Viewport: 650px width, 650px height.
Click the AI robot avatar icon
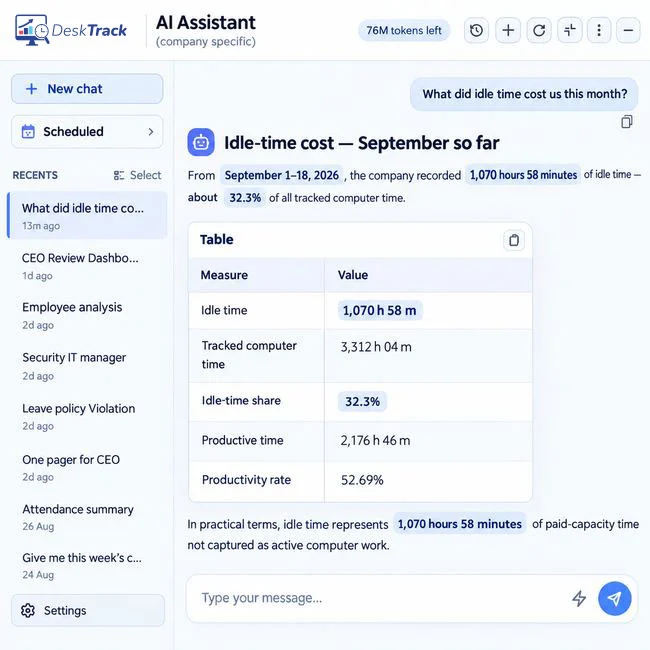coord(201,142)
